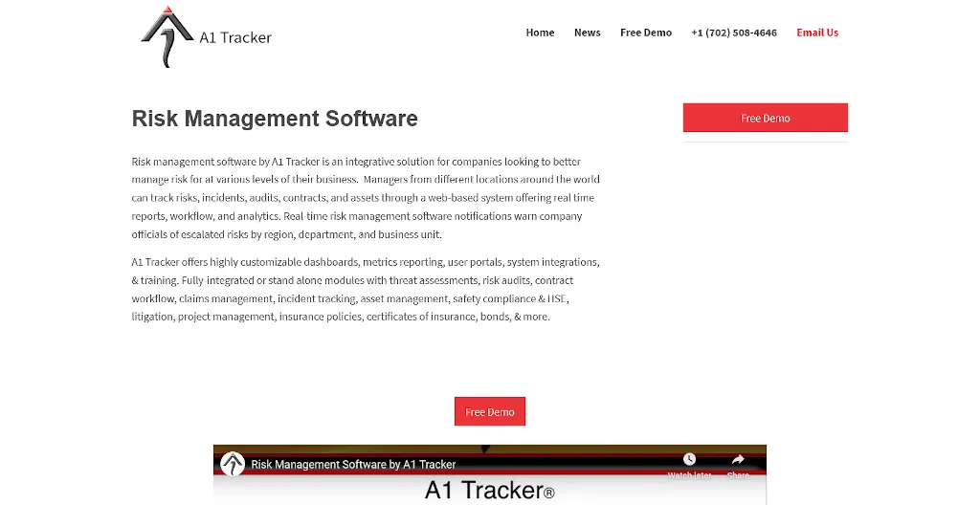
Task: Open the Home menu item
Action: [540, 33]
